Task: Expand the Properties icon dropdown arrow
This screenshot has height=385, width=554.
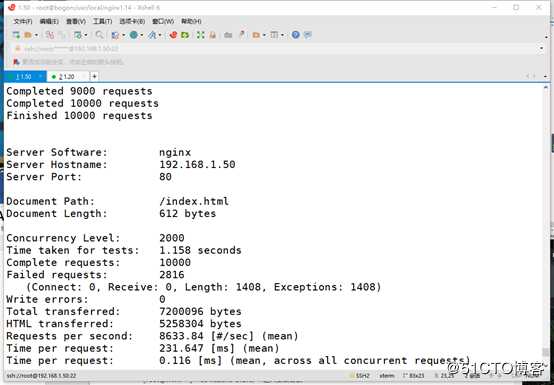Action: pos(86,35)
